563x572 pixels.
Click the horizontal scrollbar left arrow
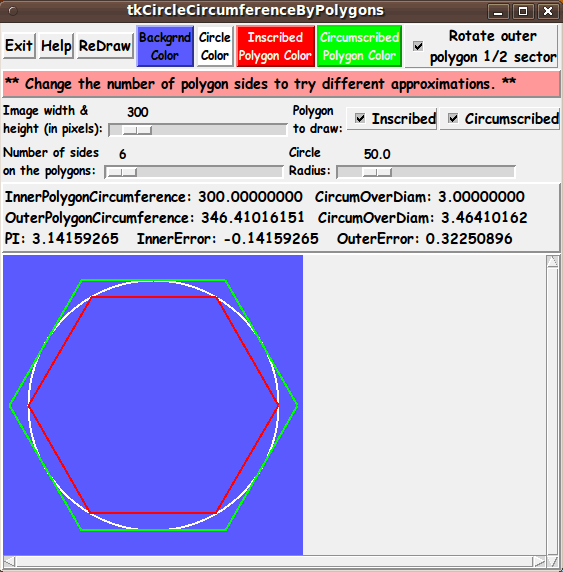(9, 561)
